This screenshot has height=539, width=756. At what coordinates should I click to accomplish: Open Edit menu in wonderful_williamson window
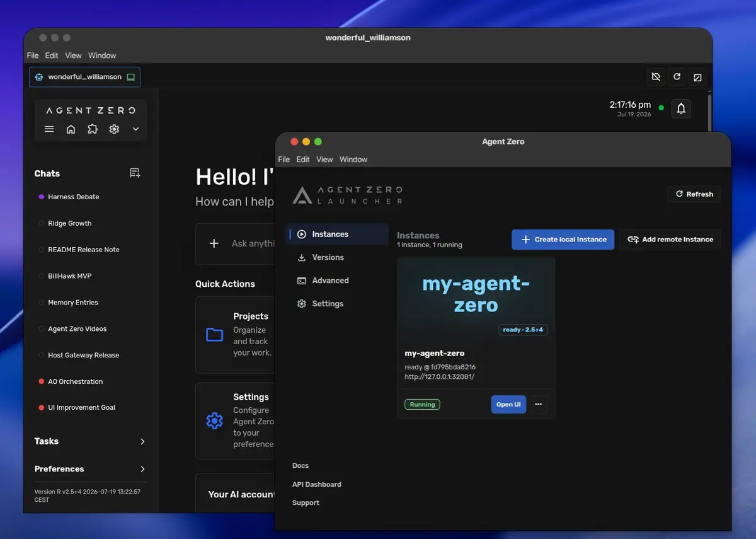coord(52,55)
